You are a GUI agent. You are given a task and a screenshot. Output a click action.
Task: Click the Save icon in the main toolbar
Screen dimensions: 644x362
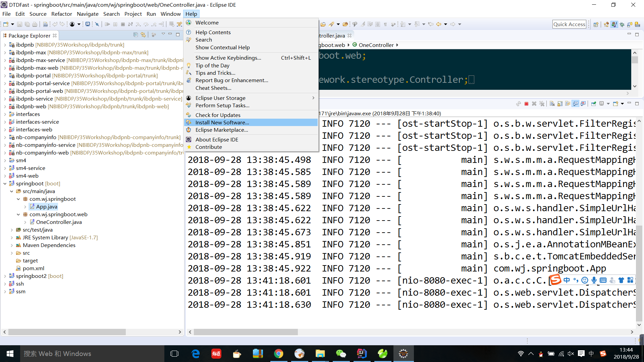(19, 24)
